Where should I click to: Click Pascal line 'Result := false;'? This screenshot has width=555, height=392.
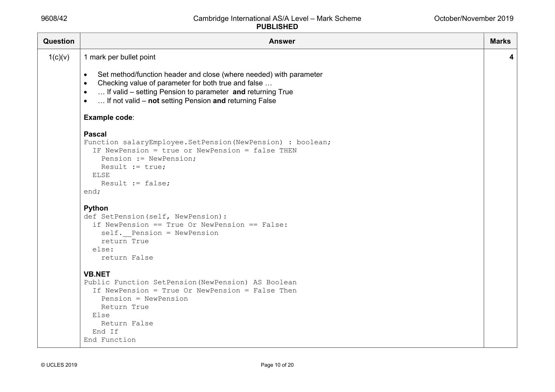135,183
